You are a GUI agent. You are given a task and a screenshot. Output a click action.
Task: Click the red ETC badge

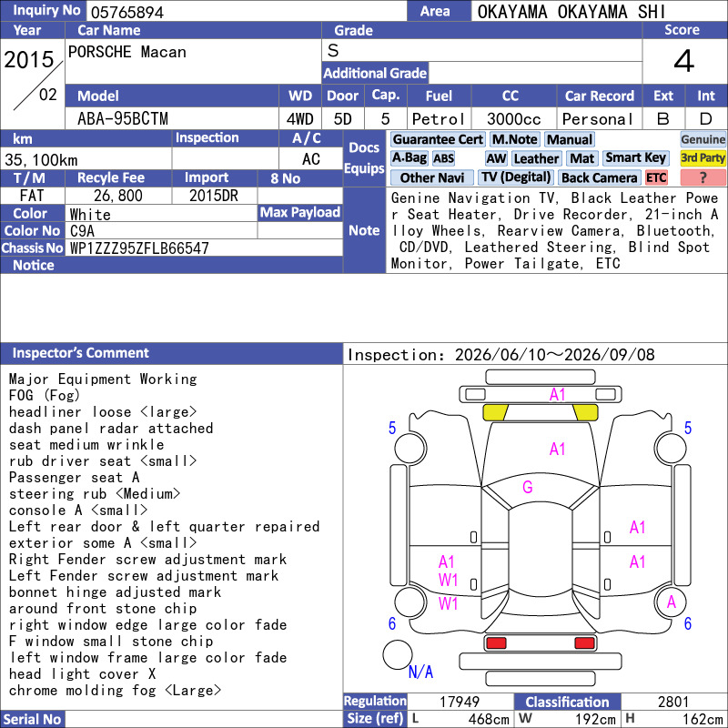(656, 177)
